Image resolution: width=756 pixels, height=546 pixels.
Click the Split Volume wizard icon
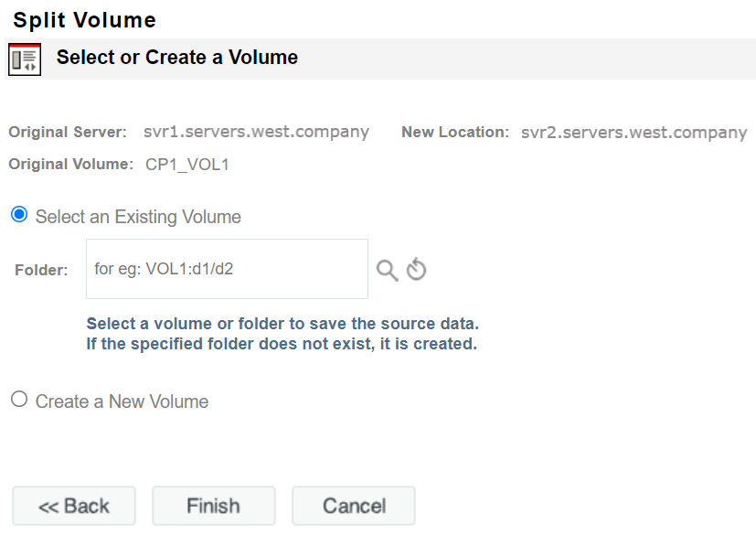coord(25,59)
